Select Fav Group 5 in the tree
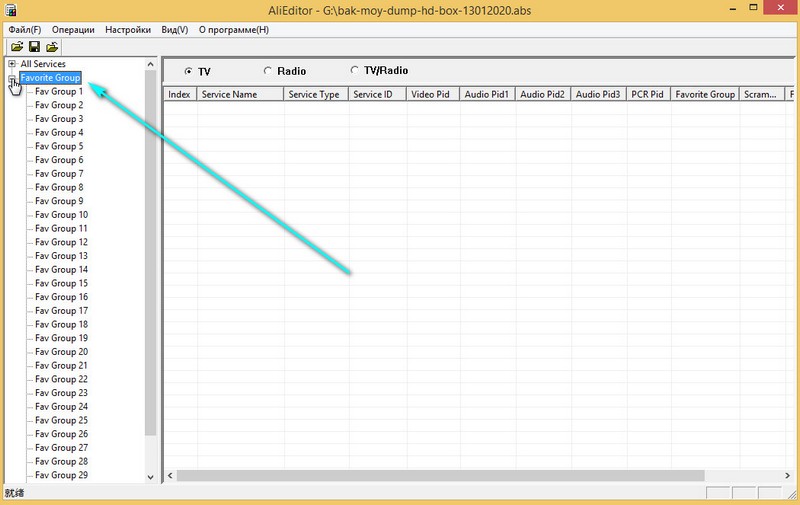Screen dimensions: 800x505 [59, 146]
